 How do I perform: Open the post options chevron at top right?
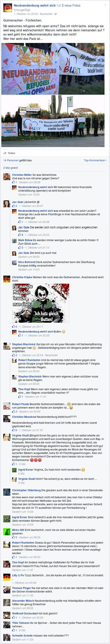click(105, 5)
